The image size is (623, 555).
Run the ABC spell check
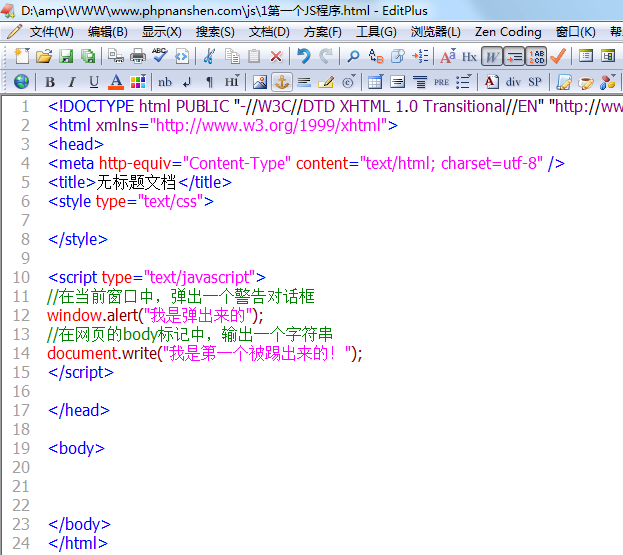click(160, 56)
